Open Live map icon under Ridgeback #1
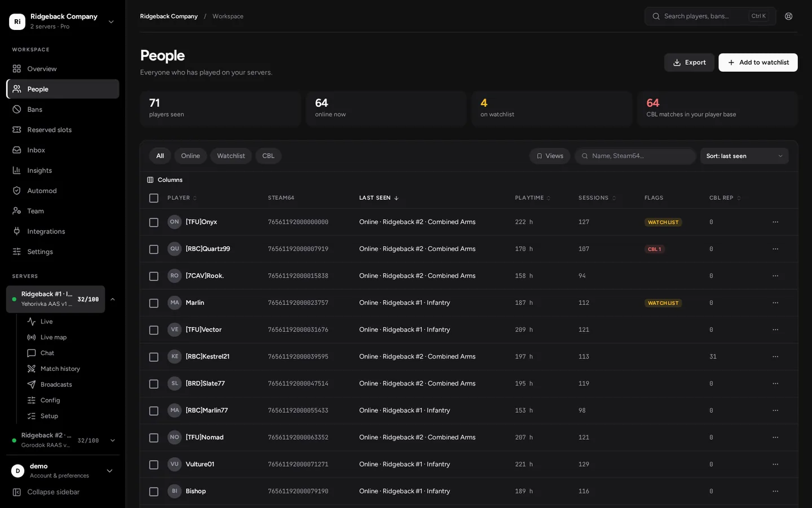The height and width of the screenshot is (508, 812). tap(32, 338)
